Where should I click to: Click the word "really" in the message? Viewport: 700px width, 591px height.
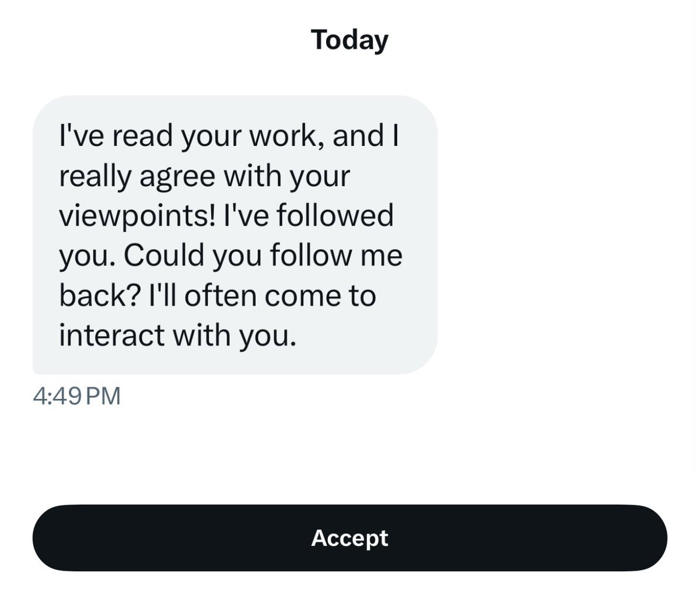94,176
